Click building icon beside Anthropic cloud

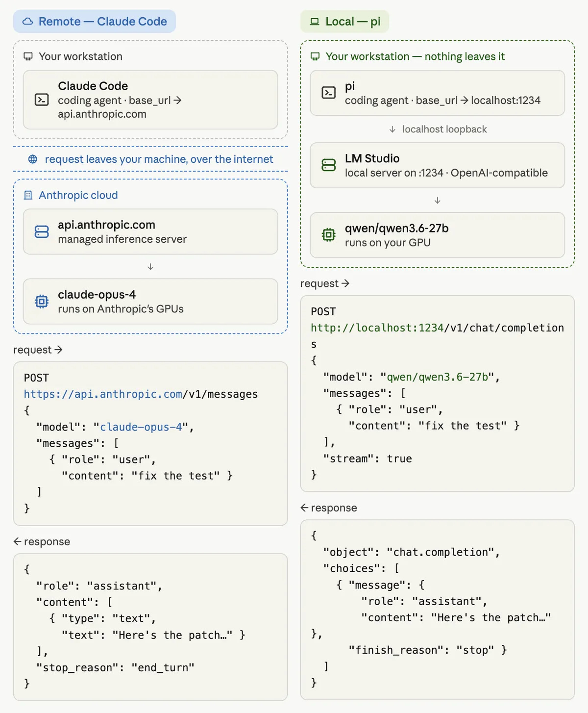(28, 195)
